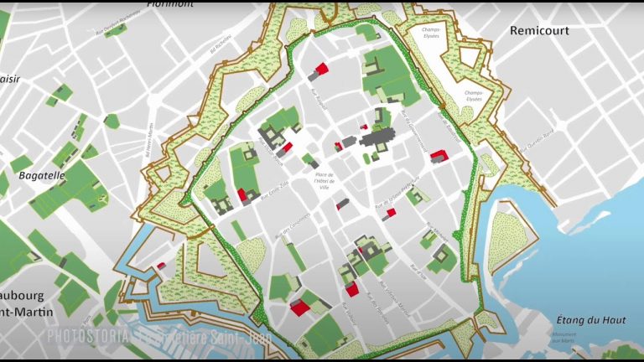Click the round green park near Bagatelle
644x362 pixels.
pos(112,121)
